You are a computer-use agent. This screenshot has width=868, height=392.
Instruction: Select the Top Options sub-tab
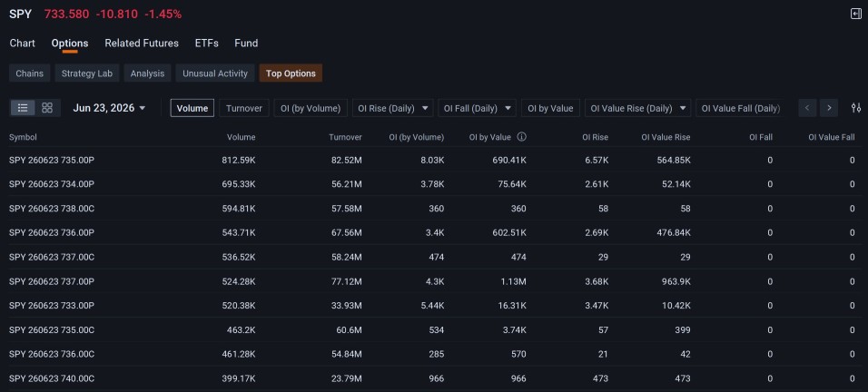tap(291, 73)
